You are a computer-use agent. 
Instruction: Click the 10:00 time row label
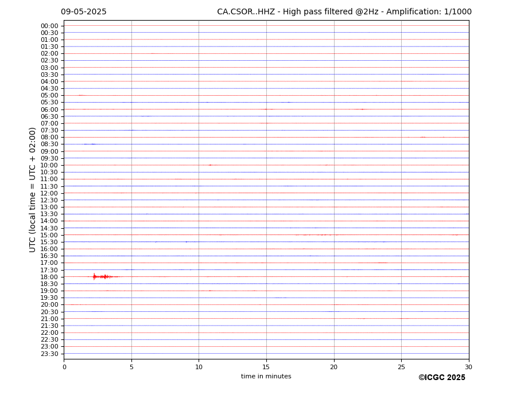pos(49,166)
